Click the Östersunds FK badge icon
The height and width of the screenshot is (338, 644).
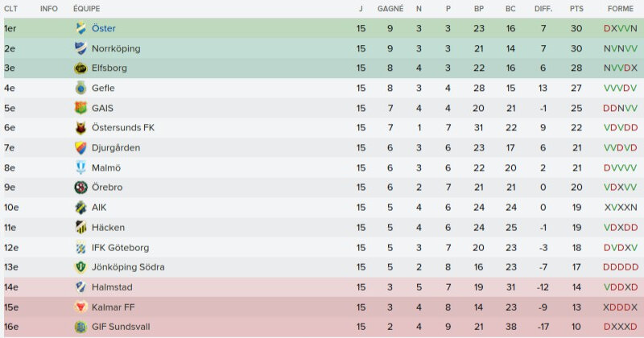pos(80,128)
